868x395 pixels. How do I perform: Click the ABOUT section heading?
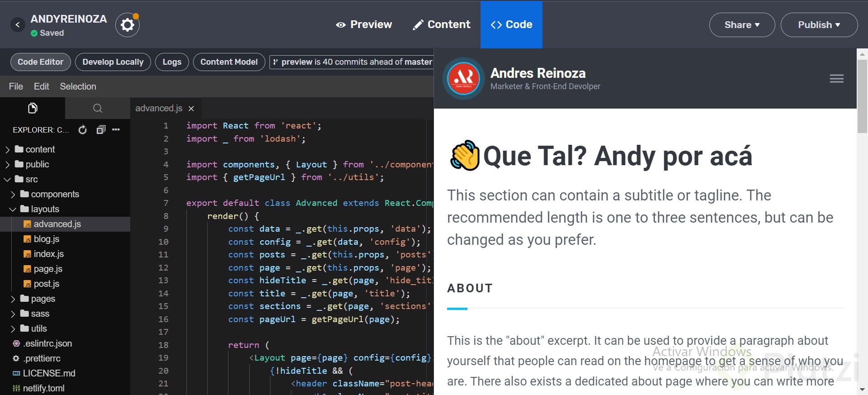[x=470, y=288]
